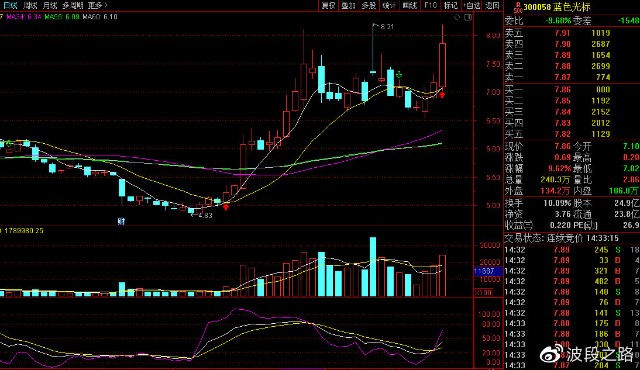Select the 月线 monthly chart tab

pos(50,5)
